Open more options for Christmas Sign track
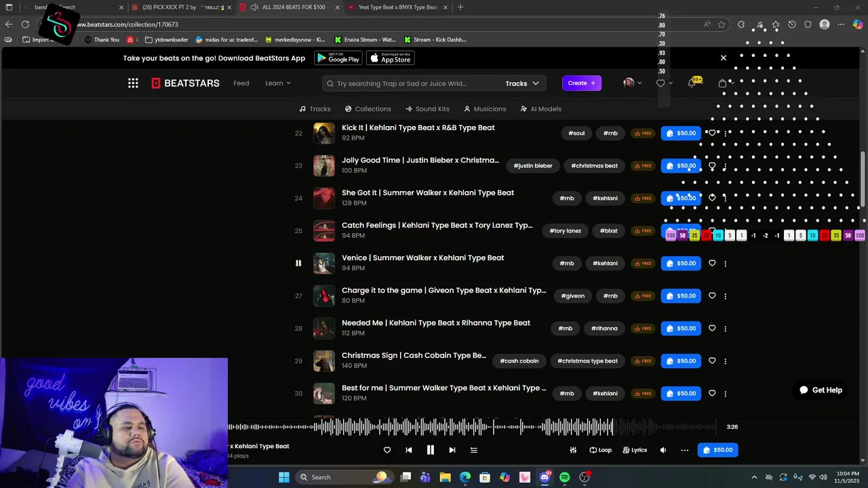 [726, 361]
